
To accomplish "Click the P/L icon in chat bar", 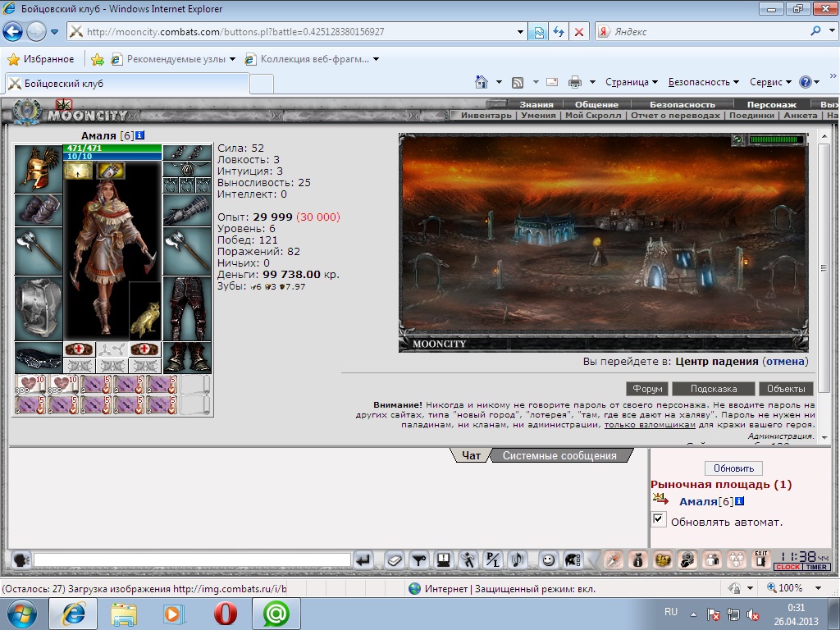I will (492, 560).
